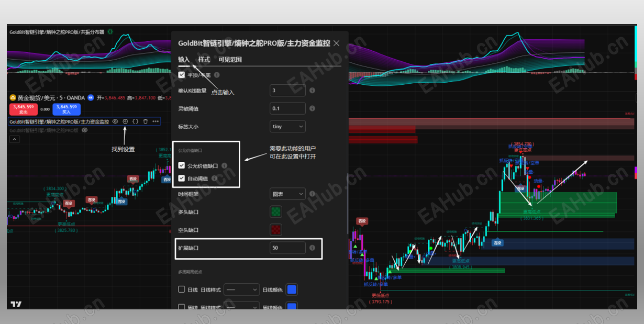Screen dimensions: 644x324
Task: Click the 3793.175 low price label
Action: coord(381,301)
